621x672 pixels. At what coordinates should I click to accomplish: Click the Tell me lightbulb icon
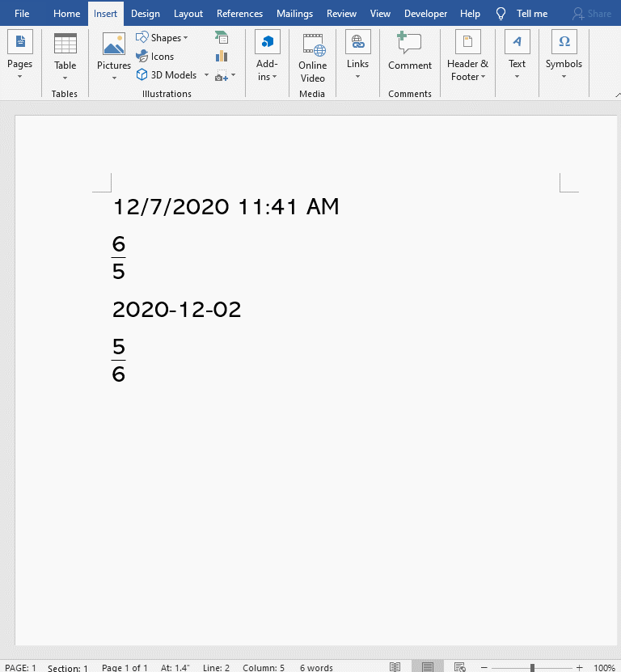point(501,14)
